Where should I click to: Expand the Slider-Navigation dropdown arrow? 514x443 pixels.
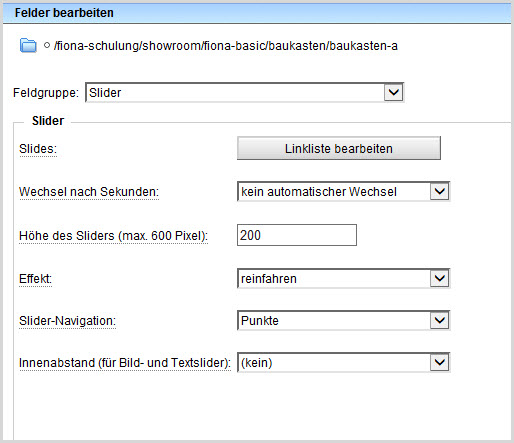[440, 320]
